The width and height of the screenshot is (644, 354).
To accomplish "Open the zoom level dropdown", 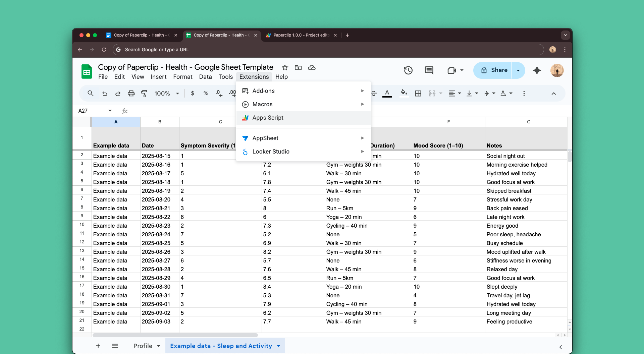I will click(x=167, y=93).
